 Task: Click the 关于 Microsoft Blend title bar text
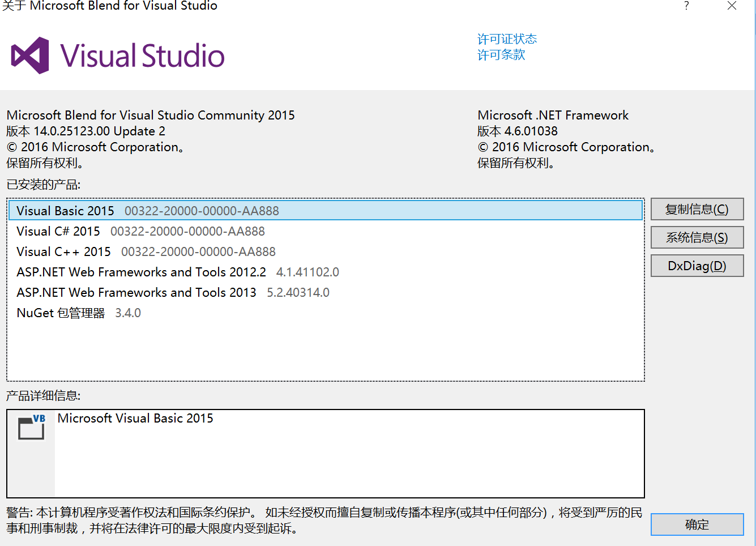coord(110,6)
